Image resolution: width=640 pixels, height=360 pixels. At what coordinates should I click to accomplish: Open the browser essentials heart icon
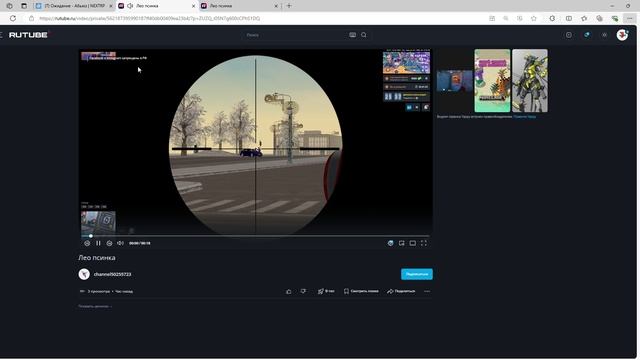615,18
